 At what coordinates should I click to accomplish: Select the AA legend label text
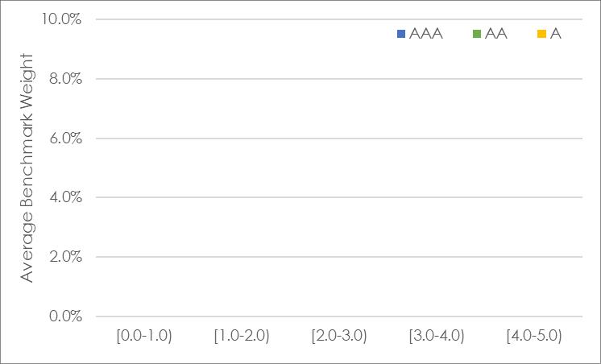click(496, 34)
